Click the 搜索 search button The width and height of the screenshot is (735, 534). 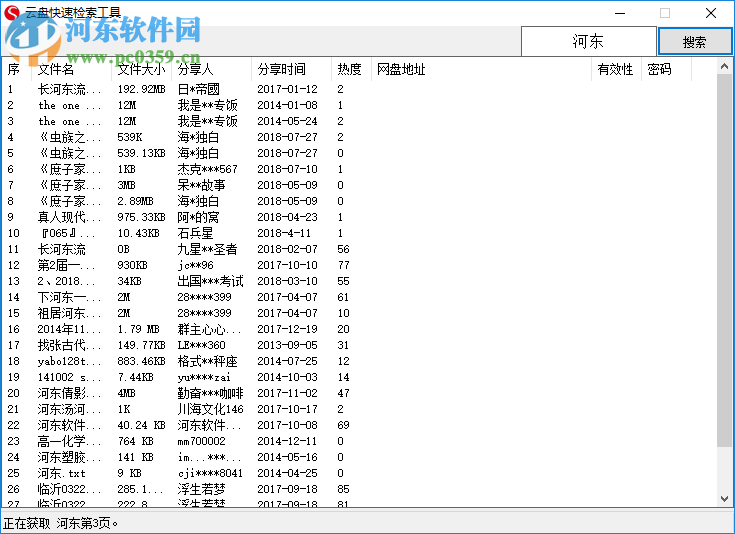tap(695, 41)
